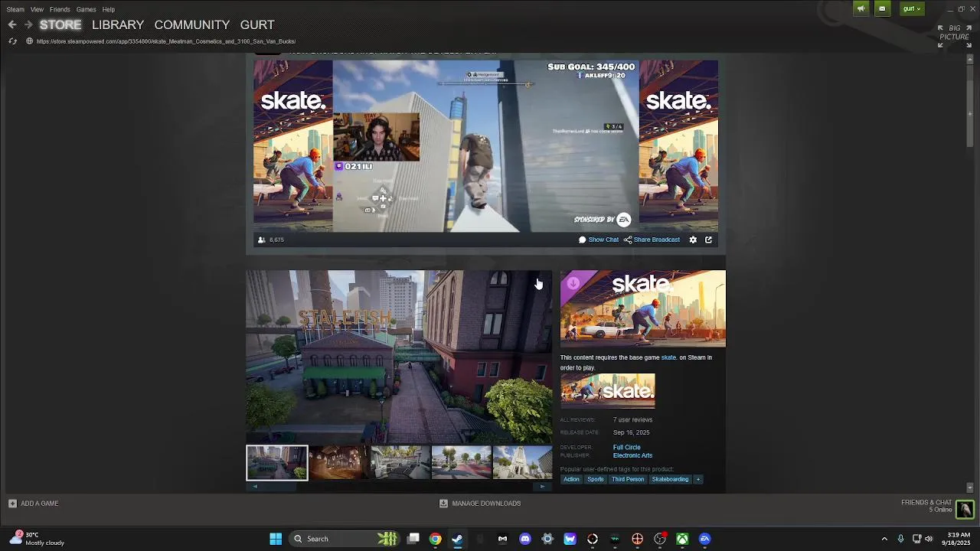Image resolution: width=980 pixels, height=551 pixels.
Task: Enter Big Picture mode
Action: click(x=955, y=35)
